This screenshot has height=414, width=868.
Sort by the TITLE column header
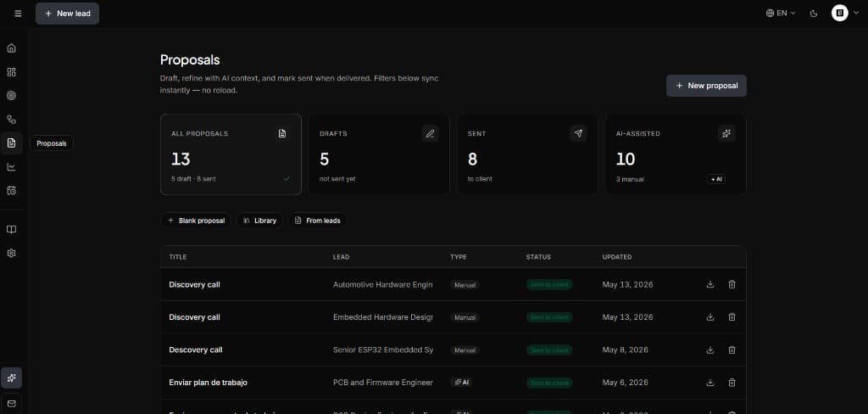(x=178, y=257)
